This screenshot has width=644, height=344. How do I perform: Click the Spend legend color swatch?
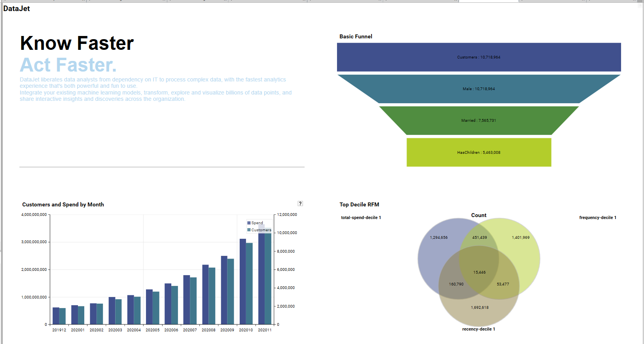tap(249, 223)
